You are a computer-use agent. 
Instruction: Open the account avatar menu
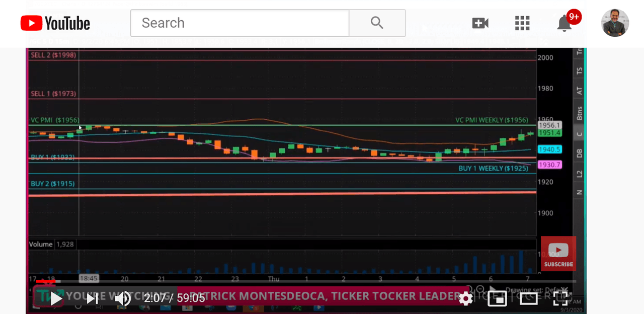click(615, 23)
